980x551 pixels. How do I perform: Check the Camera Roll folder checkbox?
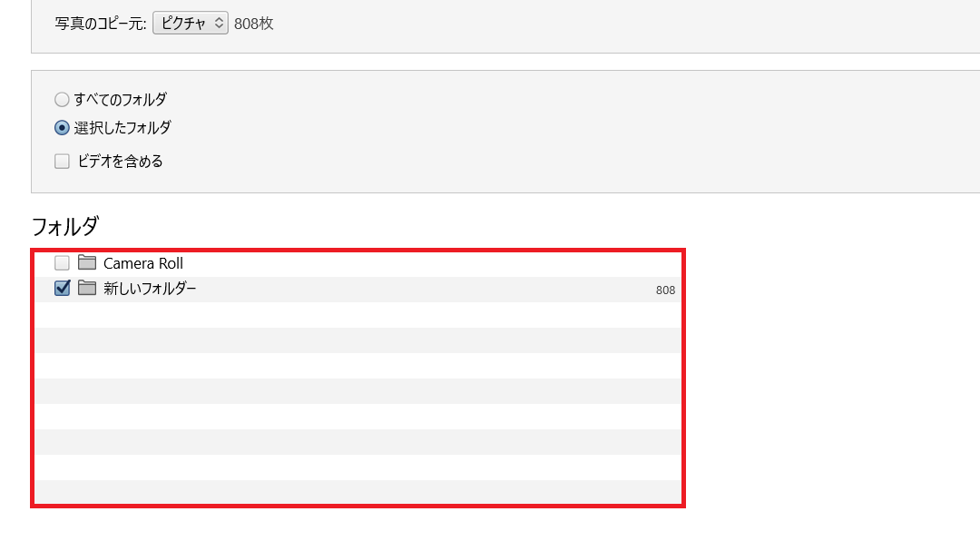click(x=62, y=263)
